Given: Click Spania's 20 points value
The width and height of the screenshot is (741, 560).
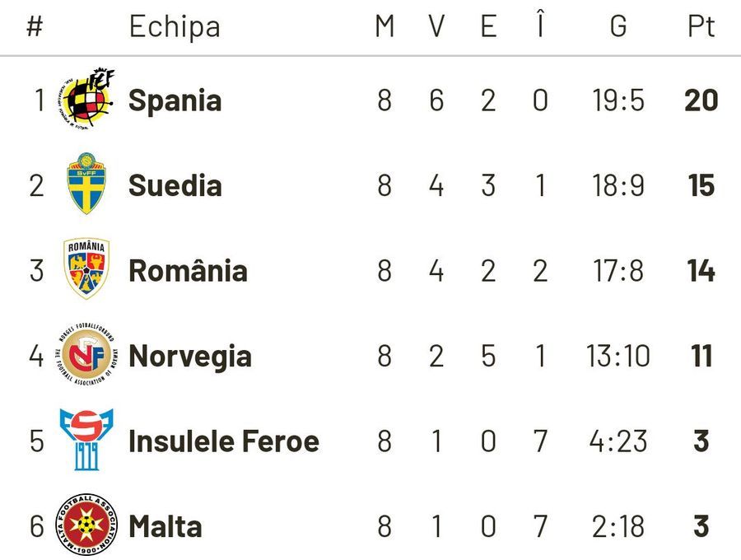Looking at the screenshot, I should click(x=701, y=100).
